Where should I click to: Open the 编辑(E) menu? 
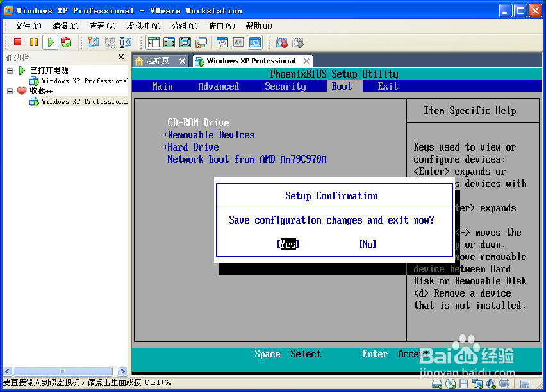pos(65,26)
